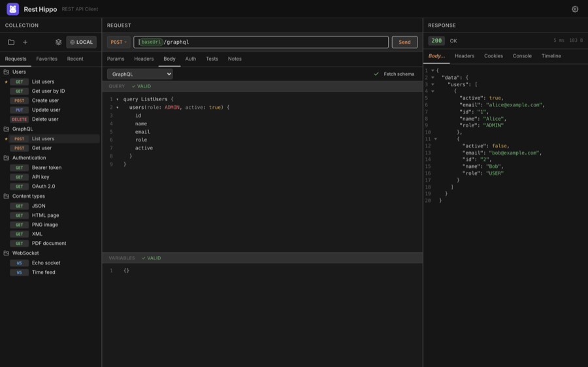Click the baseUrl variable chip
588x367 pixels.
click(151, 42)
